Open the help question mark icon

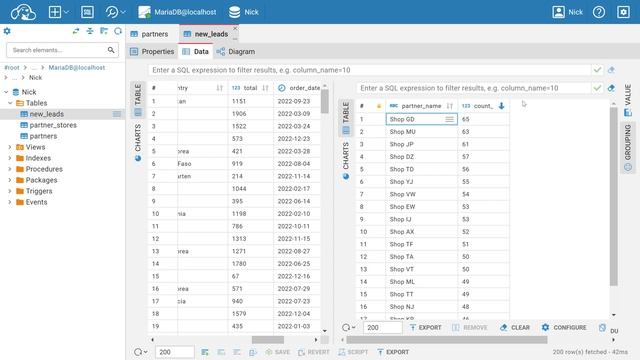click(x=599, y=12)
